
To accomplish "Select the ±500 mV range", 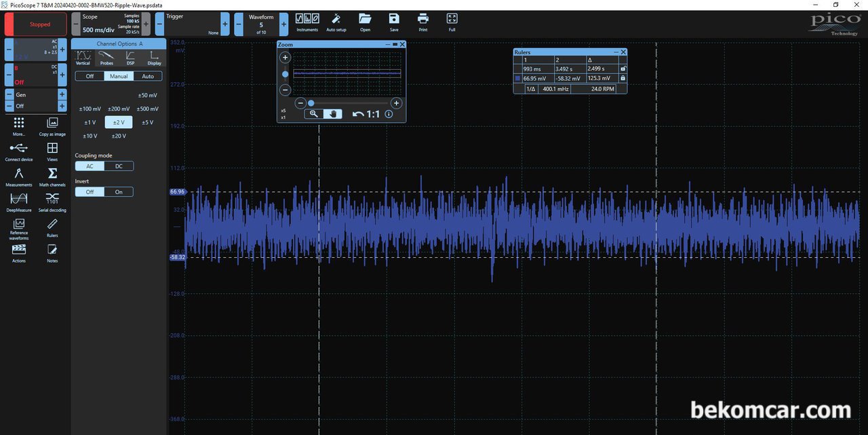I will [148, 109].
